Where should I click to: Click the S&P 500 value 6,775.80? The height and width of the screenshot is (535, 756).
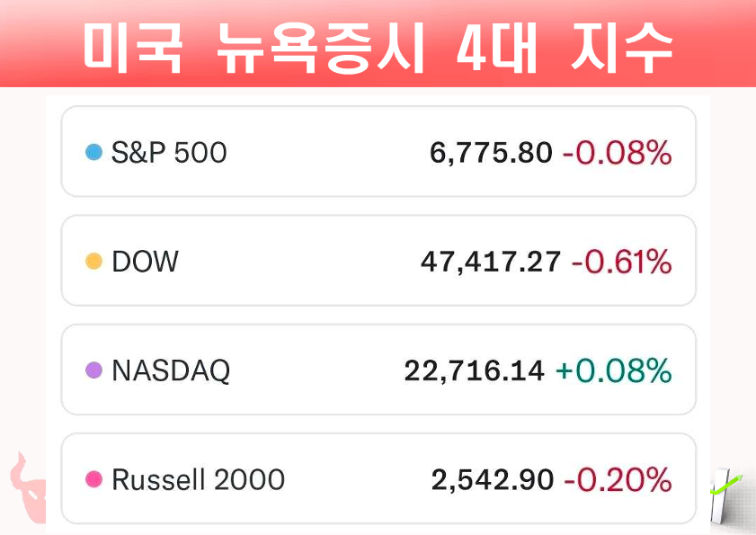pos(491,153)
